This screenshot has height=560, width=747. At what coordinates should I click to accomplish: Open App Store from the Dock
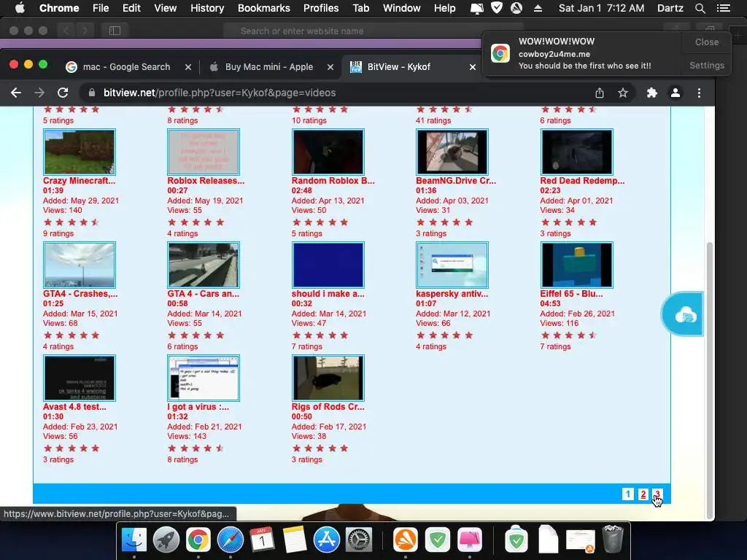326,540
